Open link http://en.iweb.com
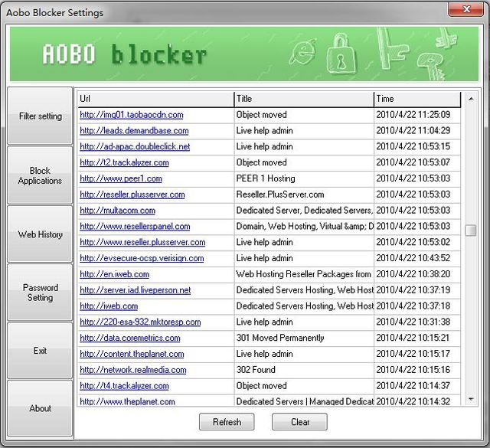Viewport: 490px width, 448px height. coord(114,274)
